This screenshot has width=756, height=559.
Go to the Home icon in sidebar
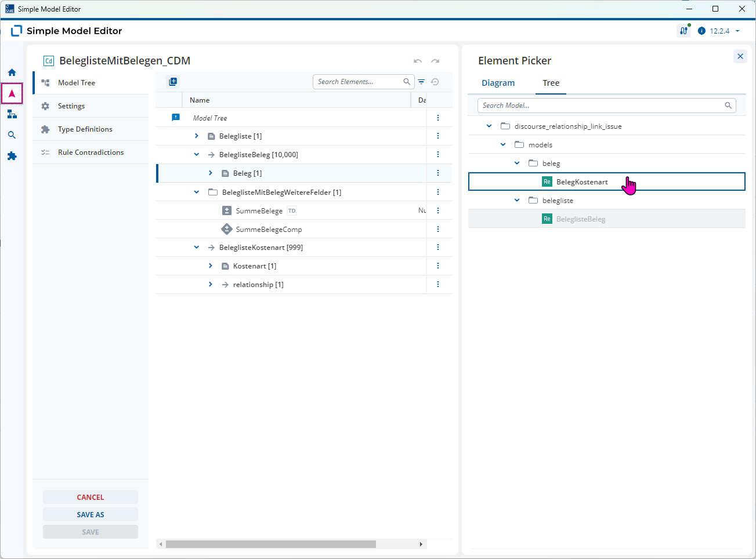coord(12,72)
